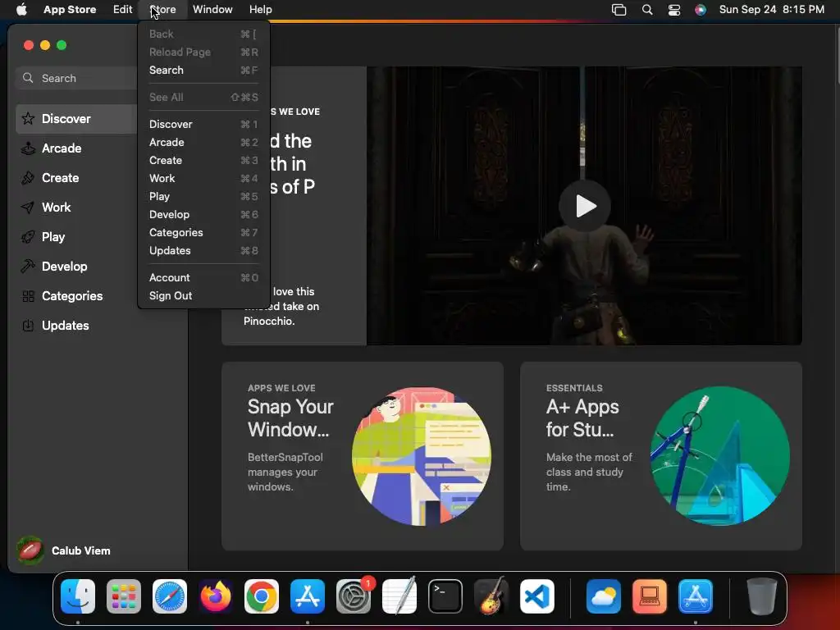
Task: Open the Apple menu
Action: click(21, 10)
